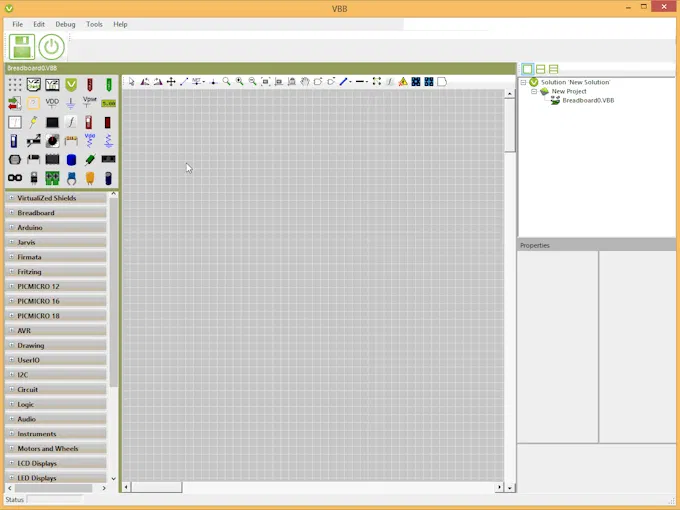Viewport: 680px width, 510px height.
Task: Select the arrow pointer tool in canvas toolbar
Action: [x=131, y=82]
